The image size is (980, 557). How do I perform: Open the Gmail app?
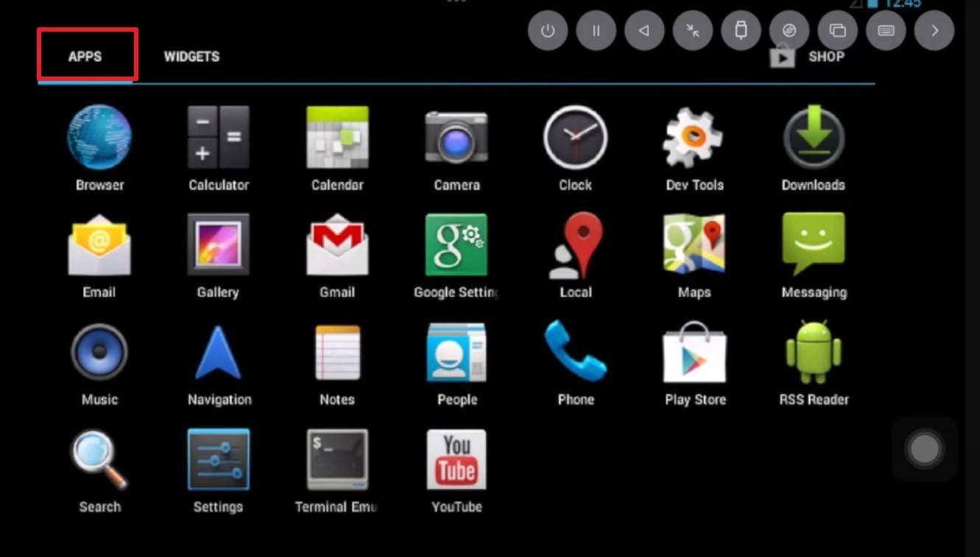point(337,245)
